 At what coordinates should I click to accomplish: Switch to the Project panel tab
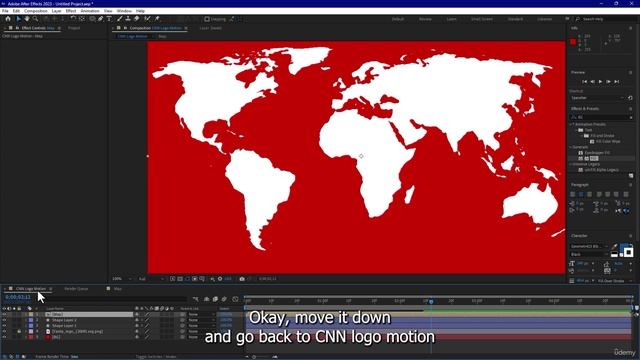coord(74,28)
